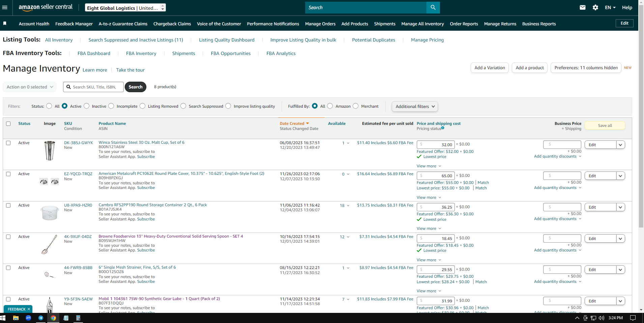This screenshot has width=644, height=323.
Task: Choose the All status radio button
Action: pyautogui.click(x=49, y=106)
